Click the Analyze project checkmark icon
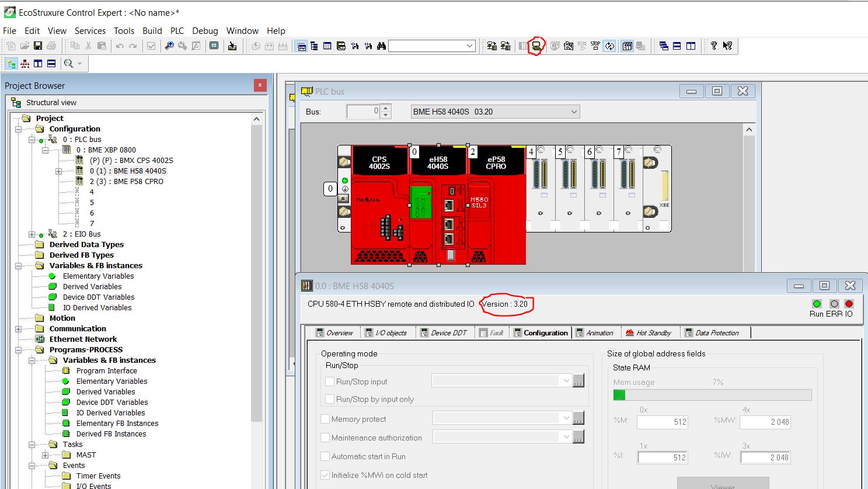The height and width of the screenshot is (489, 868). [x=151, y=46]
